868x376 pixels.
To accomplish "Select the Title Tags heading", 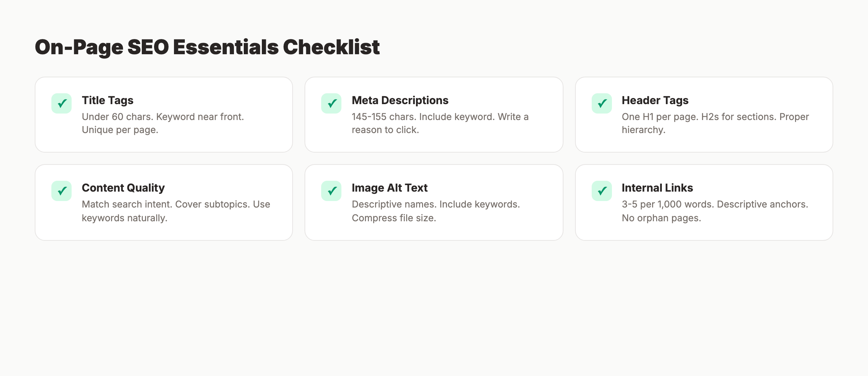I will [x=107, y=100].
